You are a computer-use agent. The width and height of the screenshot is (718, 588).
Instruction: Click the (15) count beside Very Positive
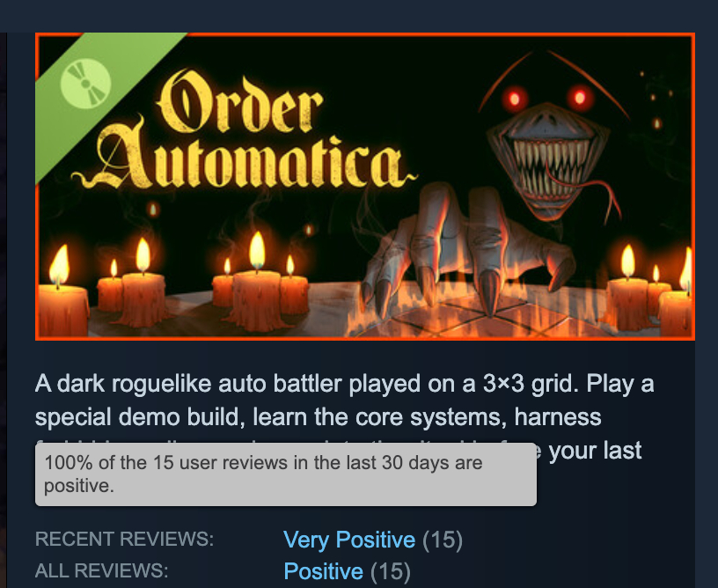click(x=443, y=540)
